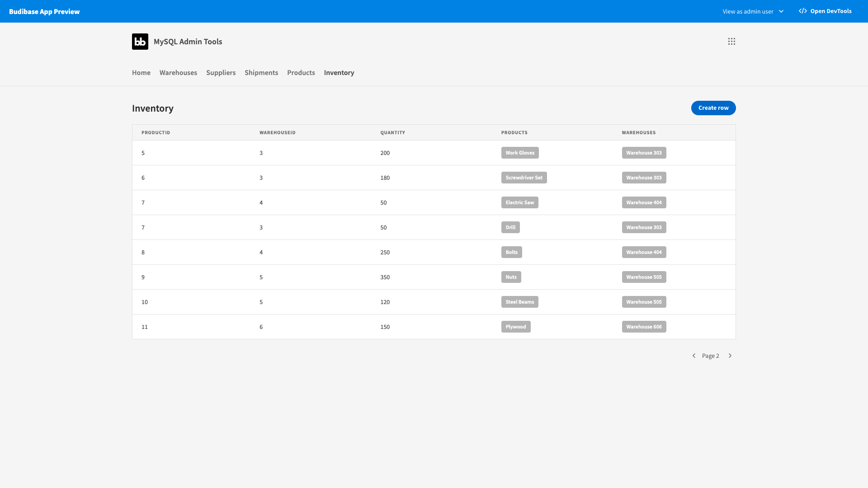Click quantity 180 cell
This screenshot has width=868, height=488.
pos(385,178)
